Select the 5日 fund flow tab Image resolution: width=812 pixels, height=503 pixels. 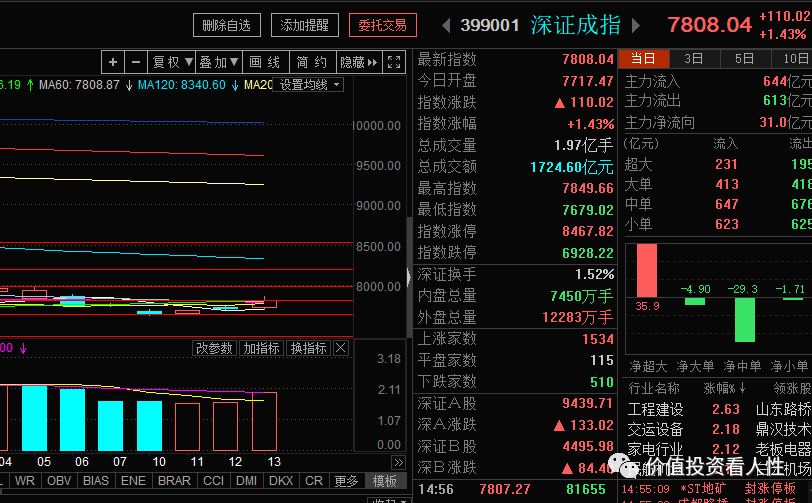click(x=745, y=59)
